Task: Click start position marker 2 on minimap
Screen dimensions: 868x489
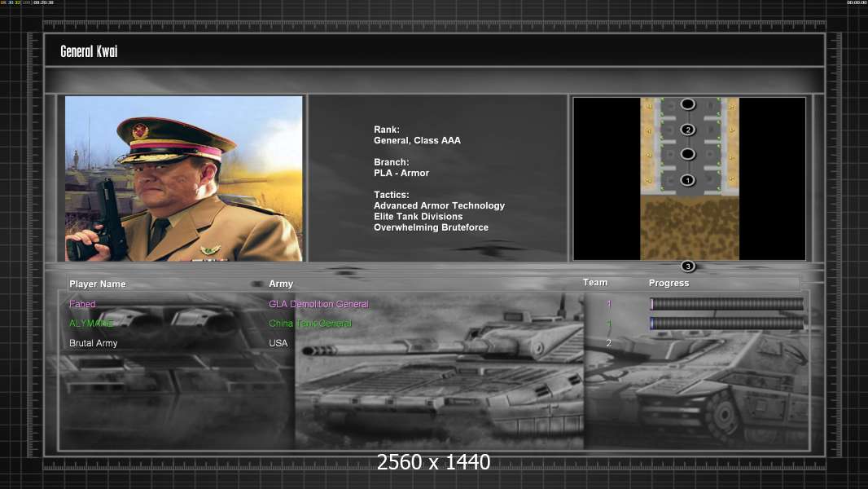Action: (x=687, y=130)
